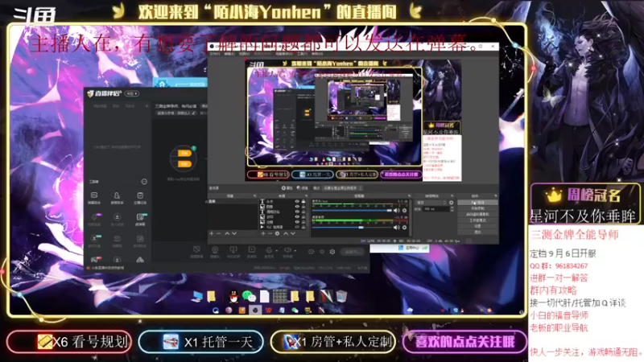This screenshot has width=644, height=362.
Task: Pop out the Scenes dock panel
Action: tap(254, 195)
